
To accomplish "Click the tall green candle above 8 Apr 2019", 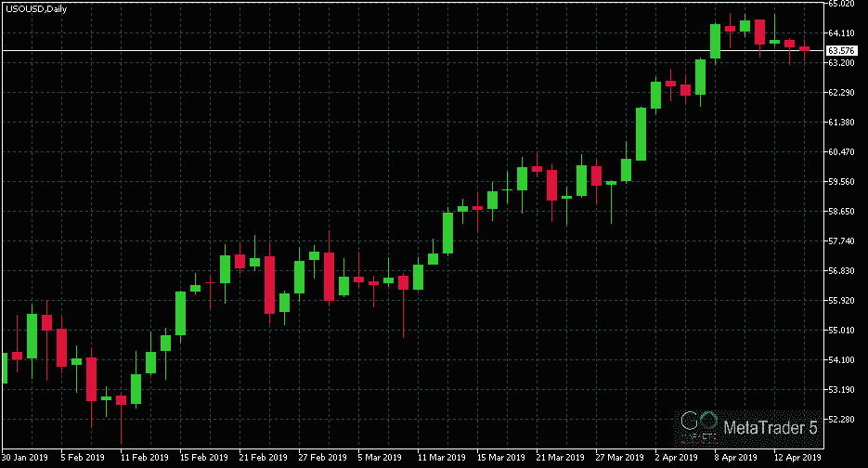I will [716, 41].
